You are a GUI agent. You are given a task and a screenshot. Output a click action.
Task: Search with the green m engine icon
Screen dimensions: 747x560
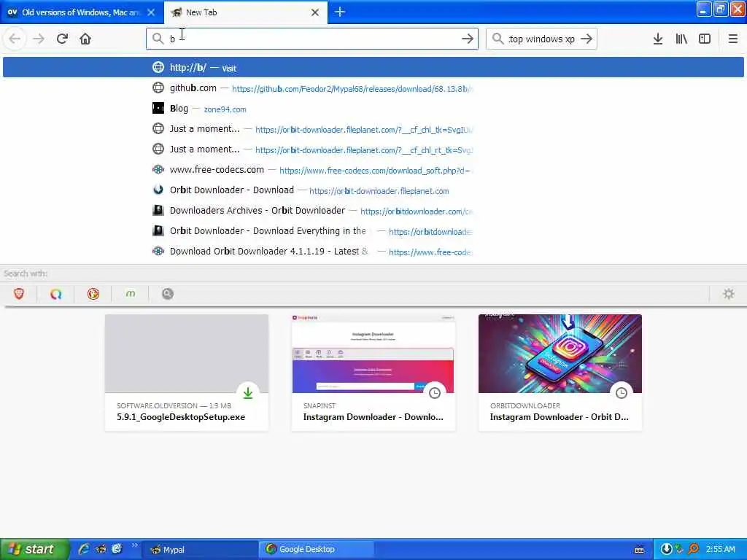tap(131, 294)
